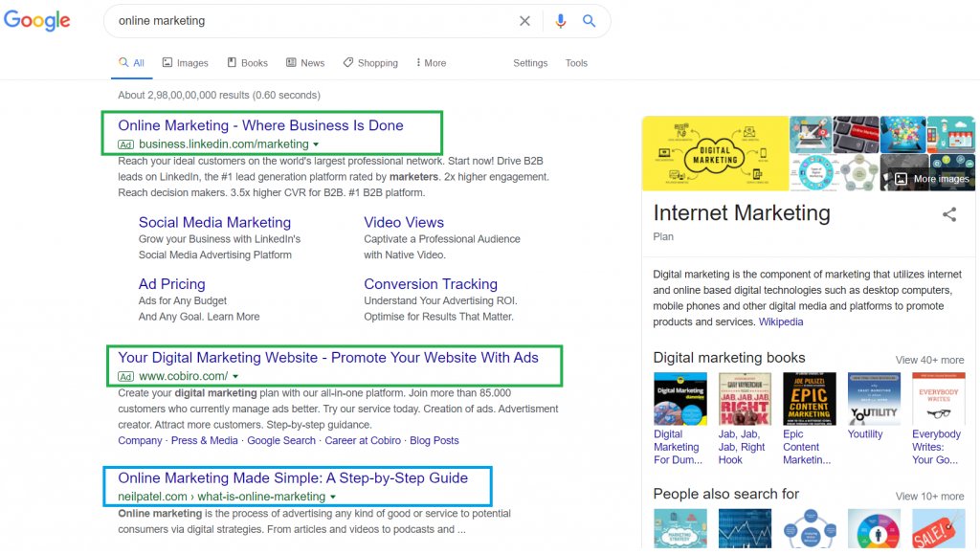Follow the Blog Posts sitelink
The height and width of the screenshot is (554, 980).
point(434,441)
